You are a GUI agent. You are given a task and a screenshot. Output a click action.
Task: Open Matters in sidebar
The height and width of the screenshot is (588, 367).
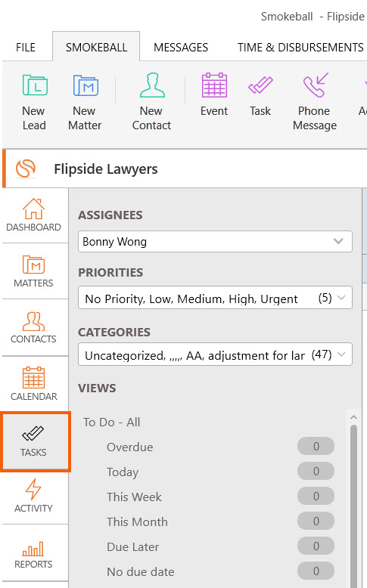34,271
